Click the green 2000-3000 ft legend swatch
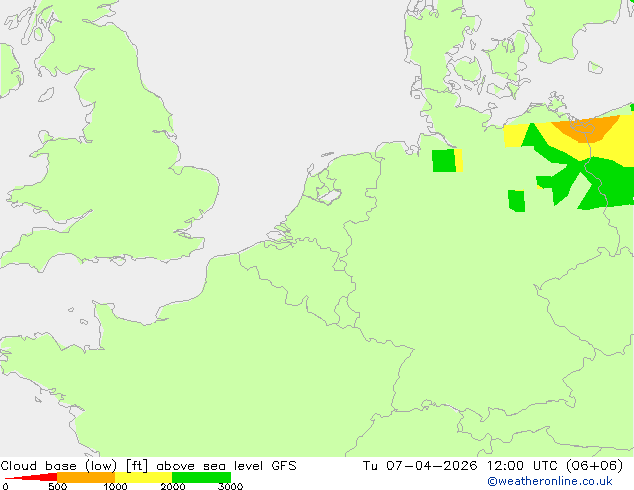Viewport: 634px width, 490px height. point(201,477)
